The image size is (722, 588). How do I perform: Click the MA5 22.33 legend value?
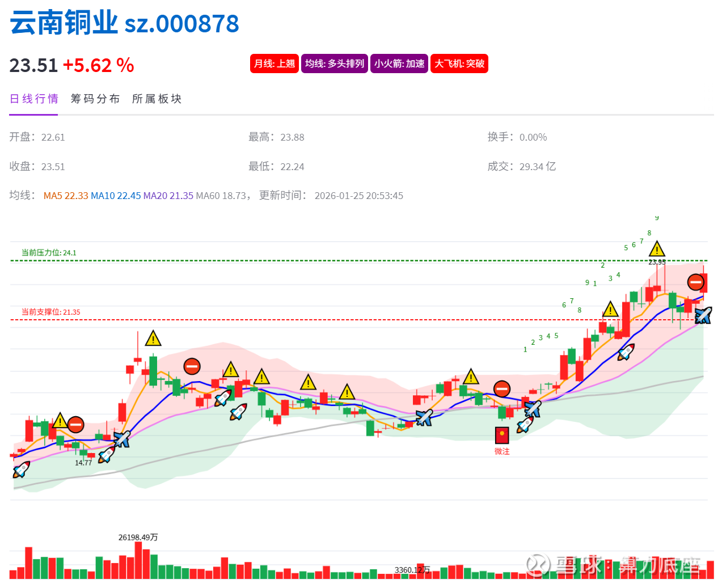tap(66, 196)
